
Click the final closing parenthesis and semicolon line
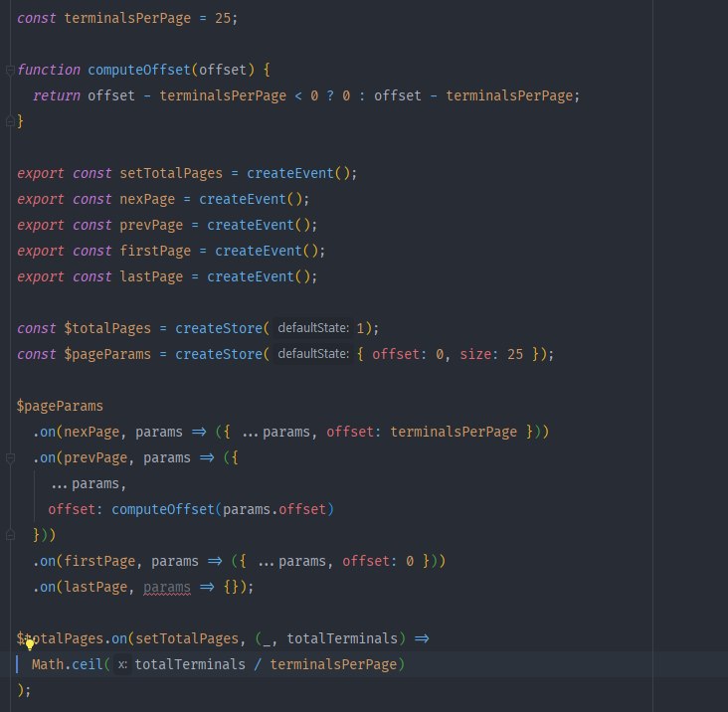click(24, 690)
